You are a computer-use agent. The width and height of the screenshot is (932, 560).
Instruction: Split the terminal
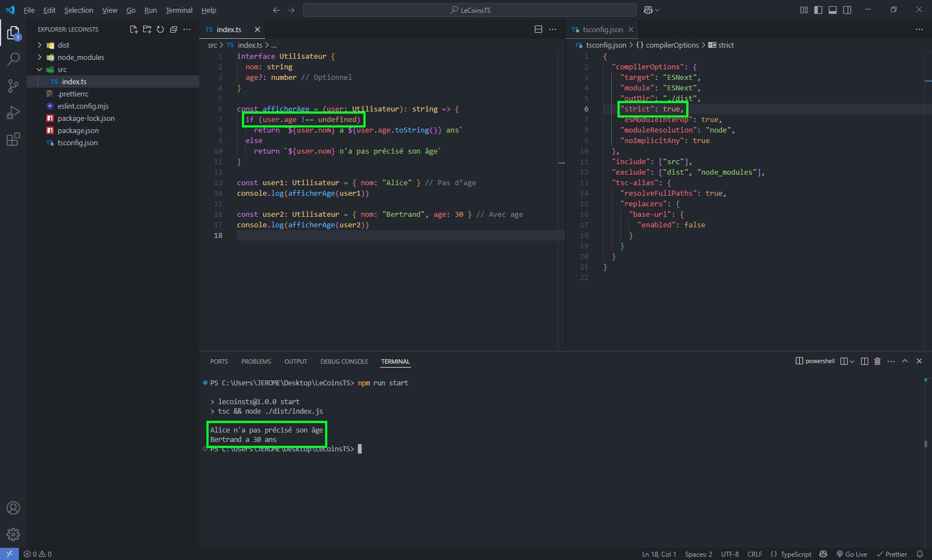click(864, 361)
